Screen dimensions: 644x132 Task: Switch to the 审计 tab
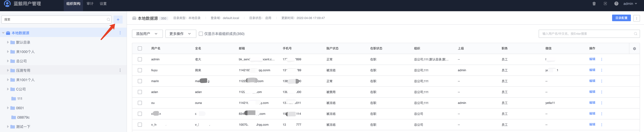pyautogui.click(x=90, y=4)
